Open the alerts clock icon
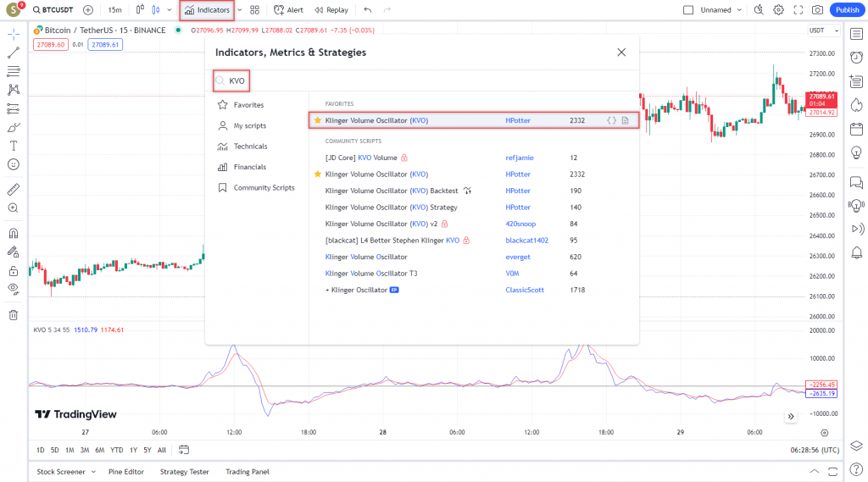Viewport: 868px width, 482px height. tap(856, 57)
